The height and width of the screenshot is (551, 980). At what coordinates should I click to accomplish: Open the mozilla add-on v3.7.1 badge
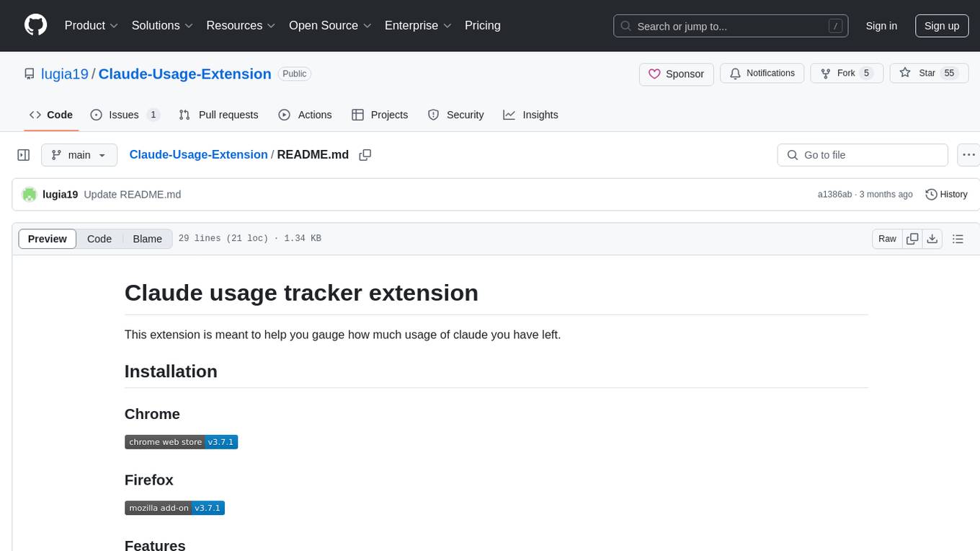click(x=175, y=508)
